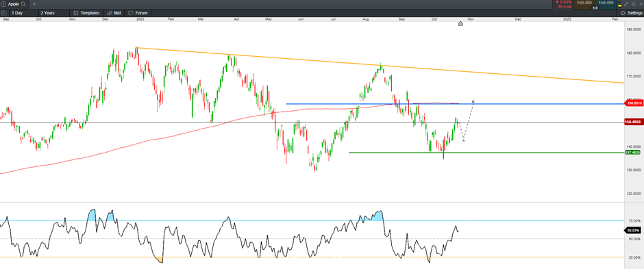This screenshot has height=269, width=644.
Task: Click the sell price 150.480
Action: click(x=584, y=3)
